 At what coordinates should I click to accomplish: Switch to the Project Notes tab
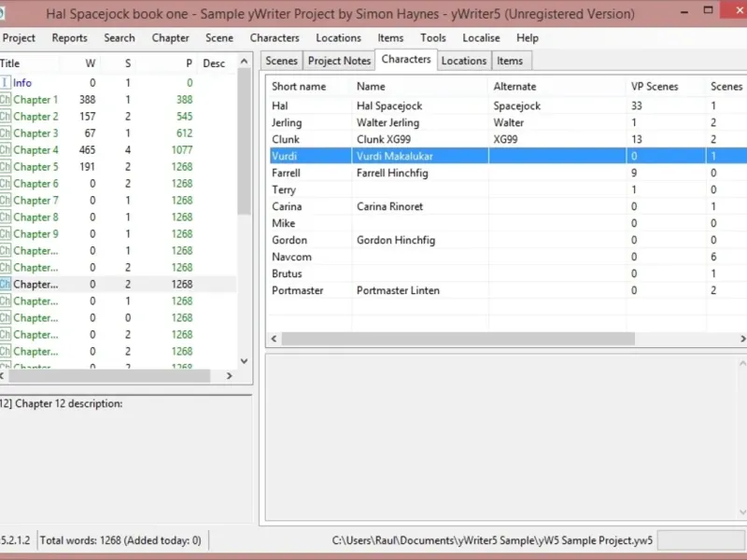point(339,61)
